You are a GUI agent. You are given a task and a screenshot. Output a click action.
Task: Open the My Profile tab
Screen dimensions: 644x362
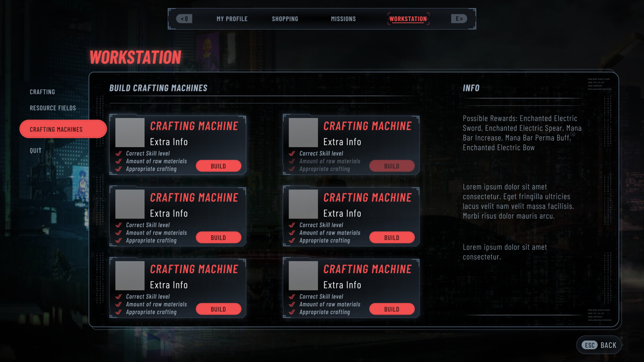[x=232, y=19]
